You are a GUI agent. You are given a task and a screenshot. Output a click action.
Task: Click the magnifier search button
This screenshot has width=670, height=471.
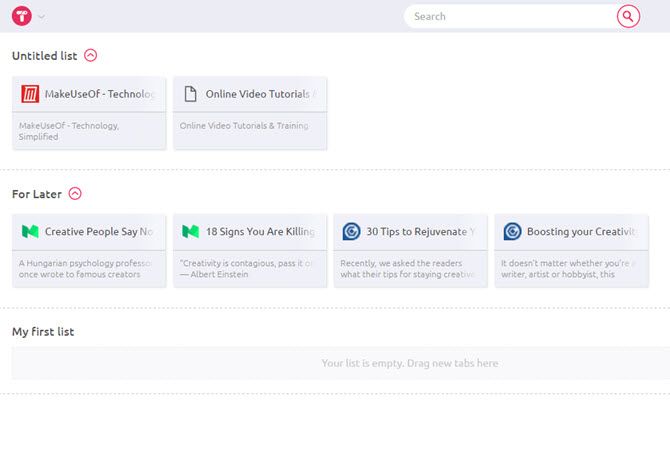click(628, 16)
